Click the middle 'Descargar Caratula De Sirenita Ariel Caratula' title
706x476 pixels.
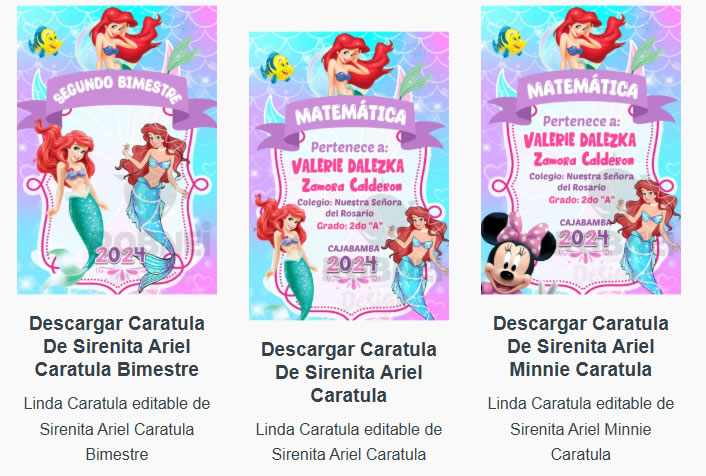click(x=349, y=372)
